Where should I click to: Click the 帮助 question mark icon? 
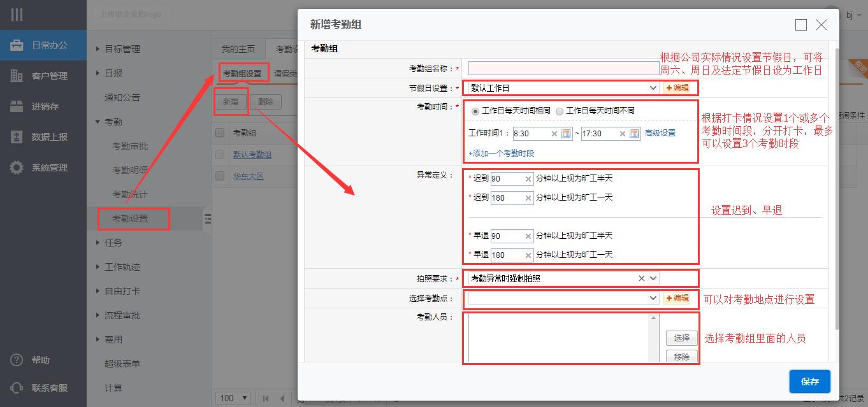(x=17, y=360)
